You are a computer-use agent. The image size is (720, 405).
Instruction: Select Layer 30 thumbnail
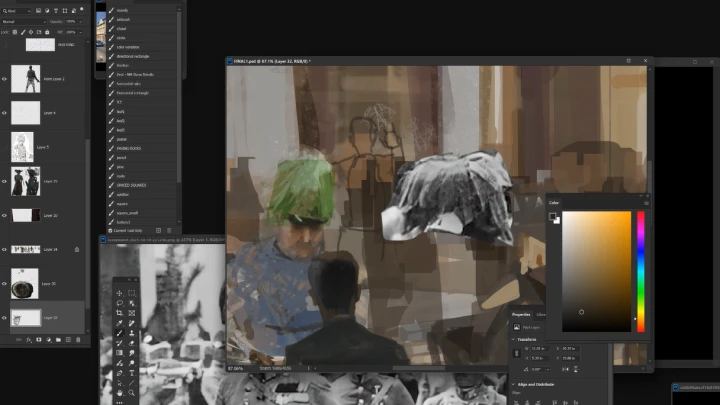(x=25, y=284)
